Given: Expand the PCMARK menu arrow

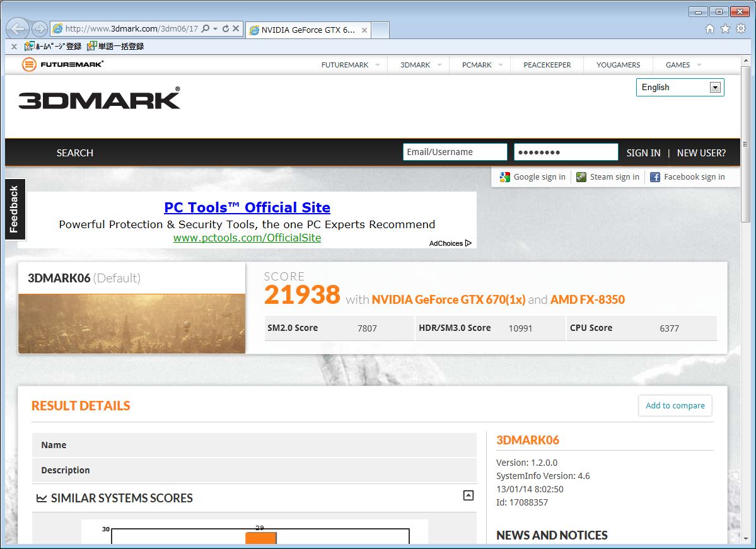Looking at the screenshot, I should click(x=501, y=64).
